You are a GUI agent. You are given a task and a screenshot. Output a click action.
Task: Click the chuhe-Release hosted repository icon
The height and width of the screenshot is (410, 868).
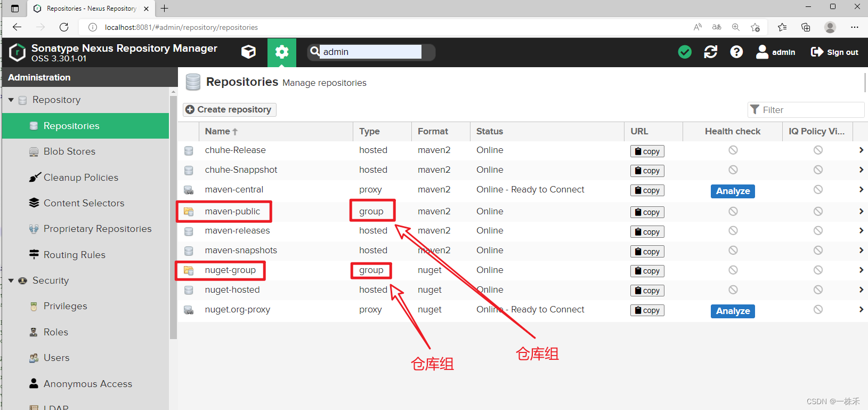pos(189,151)
